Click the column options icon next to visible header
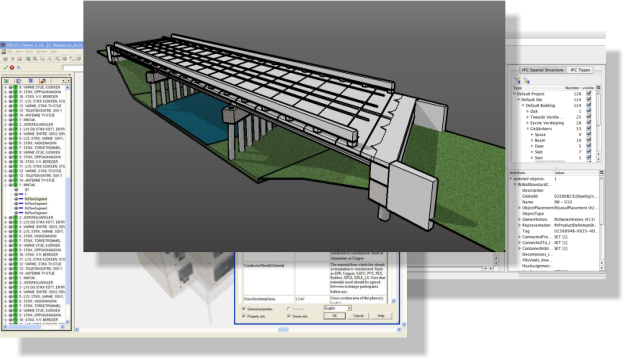This screenshot has height=363, width=628. [598, 88]
